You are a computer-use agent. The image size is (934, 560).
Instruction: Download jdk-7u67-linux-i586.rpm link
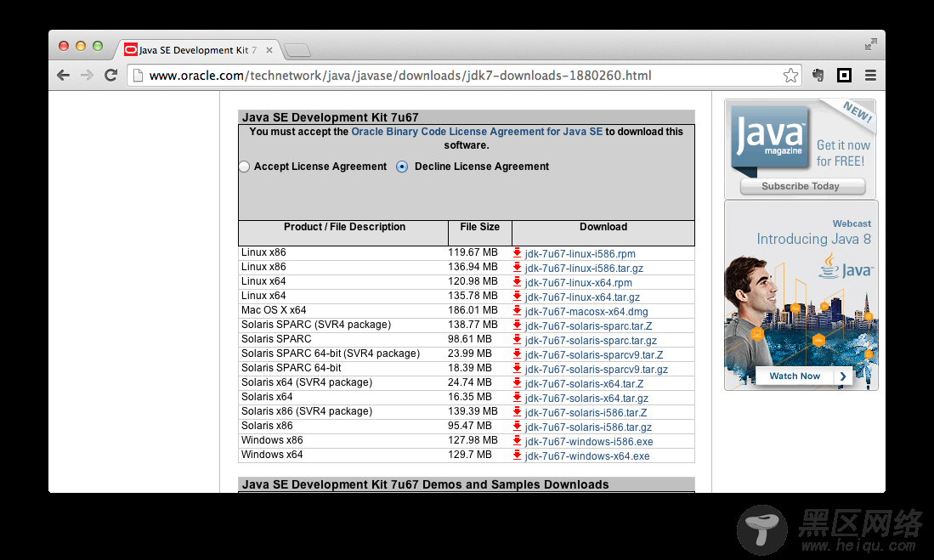(580, 254)
